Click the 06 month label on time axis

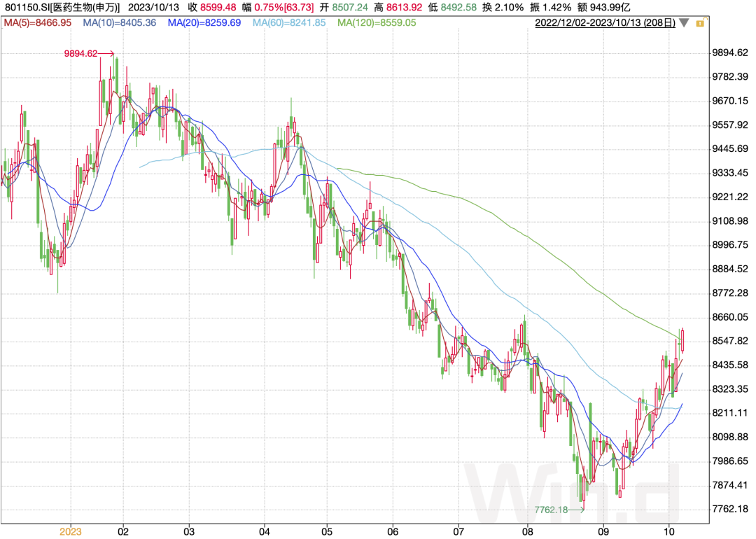(x=393, y=532)
